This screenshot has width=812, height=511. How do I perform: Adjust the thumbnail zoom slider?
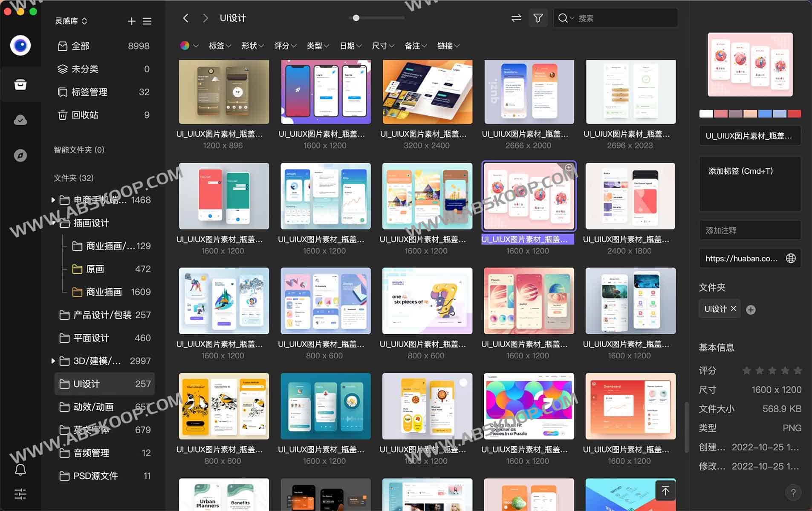pos(355,18)
